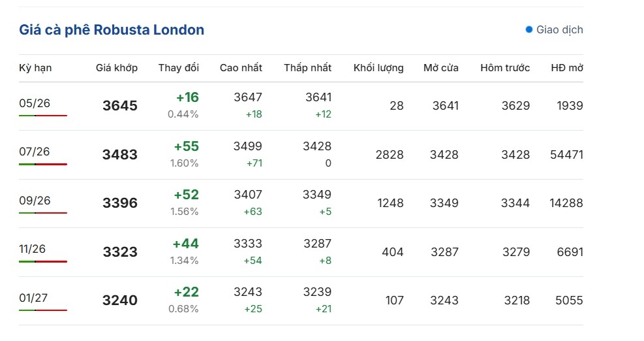Click the +55 change value for 07/26
The height and width of the screenshot is (341, 644).
click(x=186, y=146)
